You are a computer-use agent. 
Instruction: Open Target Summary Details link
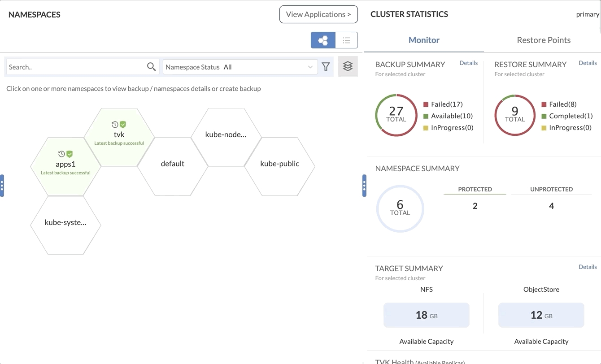587,267
